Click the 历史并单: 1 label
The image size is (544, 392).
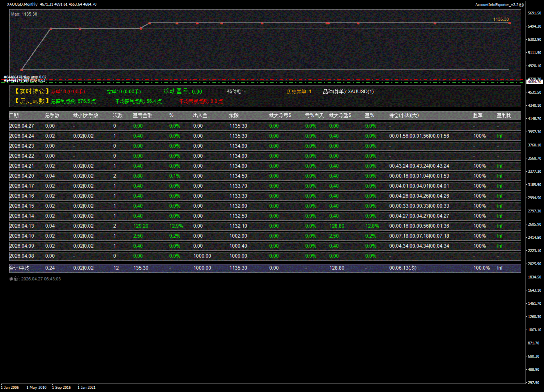pyautogui.click(x=299, y=92)
